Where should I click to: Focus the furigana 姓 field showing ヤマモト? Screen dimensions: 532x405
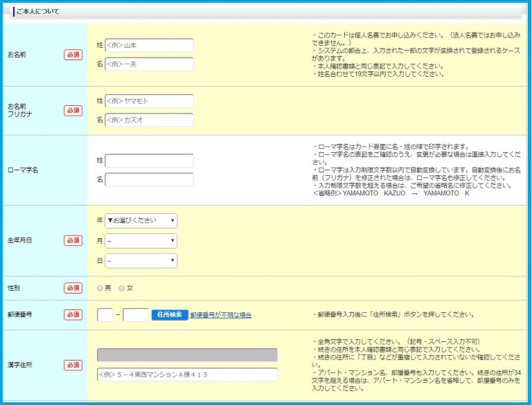pos(149,101)
